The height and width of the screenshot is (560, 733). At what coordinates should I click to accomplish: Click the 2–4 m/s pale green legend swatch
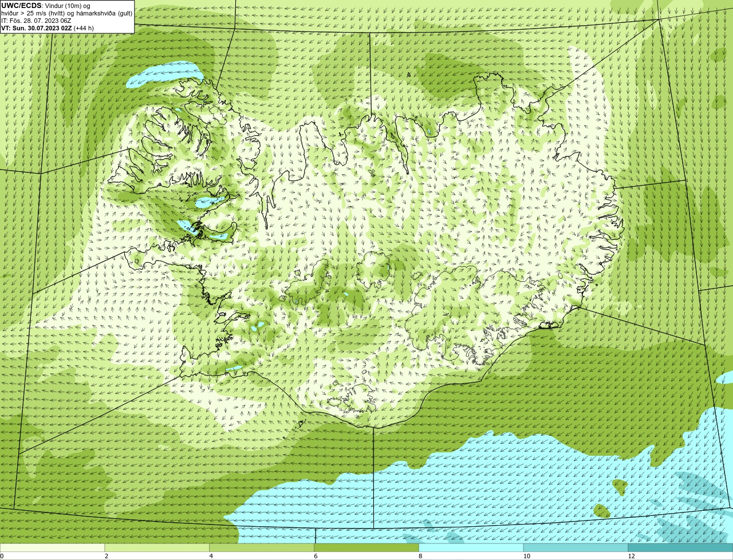point(157,548)
